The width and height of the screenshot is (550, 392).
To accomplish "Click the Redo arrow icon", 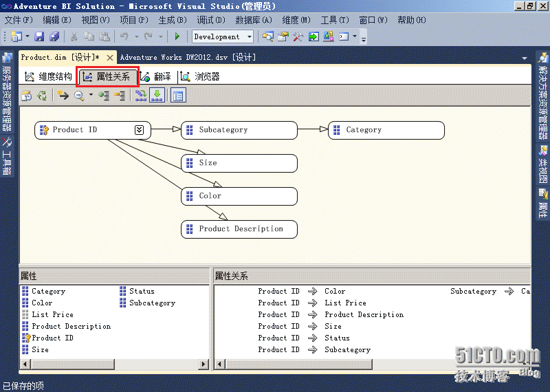I will coord(148,36).
